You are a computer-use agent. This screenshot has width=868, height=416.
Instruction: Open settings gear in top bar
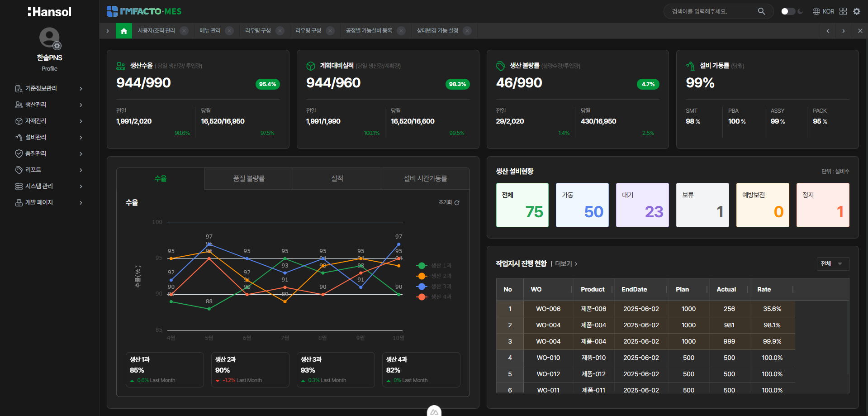(x=857, y=11)
